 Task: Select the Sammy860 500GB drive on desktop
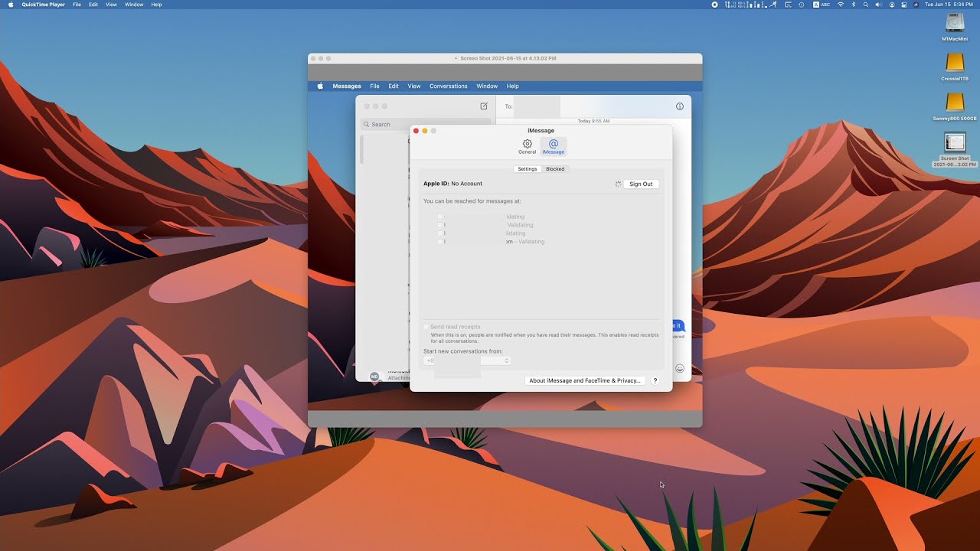(x=955, y=107)
